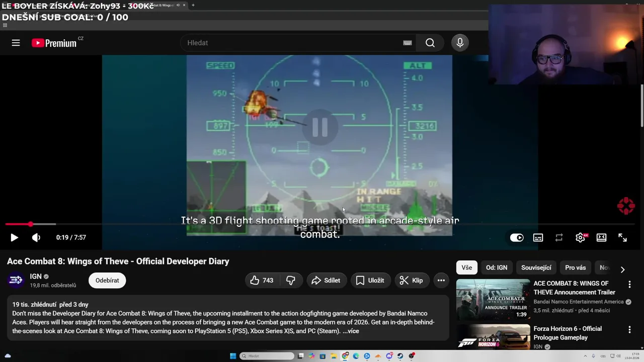Click the '19 tis. zhlédnutí' views text
This screenshot has width=644, height=362.
[x=34, y=305]
